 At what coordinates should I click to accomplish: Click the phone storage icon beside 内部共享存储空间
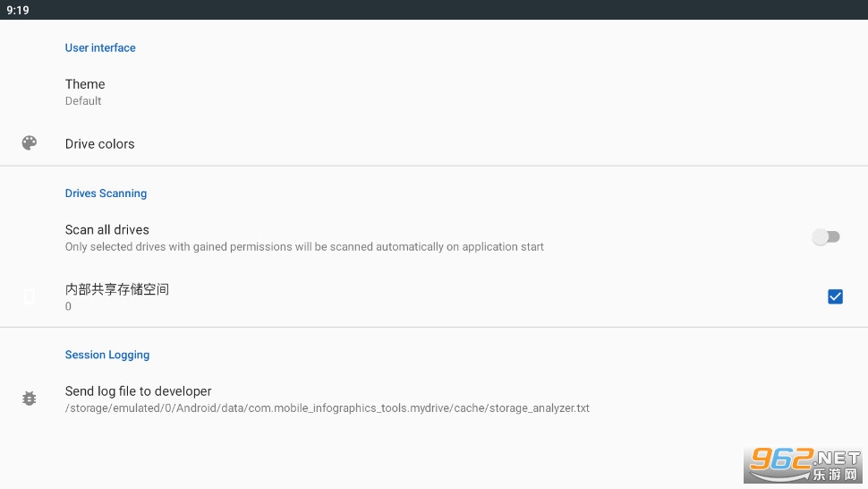pos(30,296)
